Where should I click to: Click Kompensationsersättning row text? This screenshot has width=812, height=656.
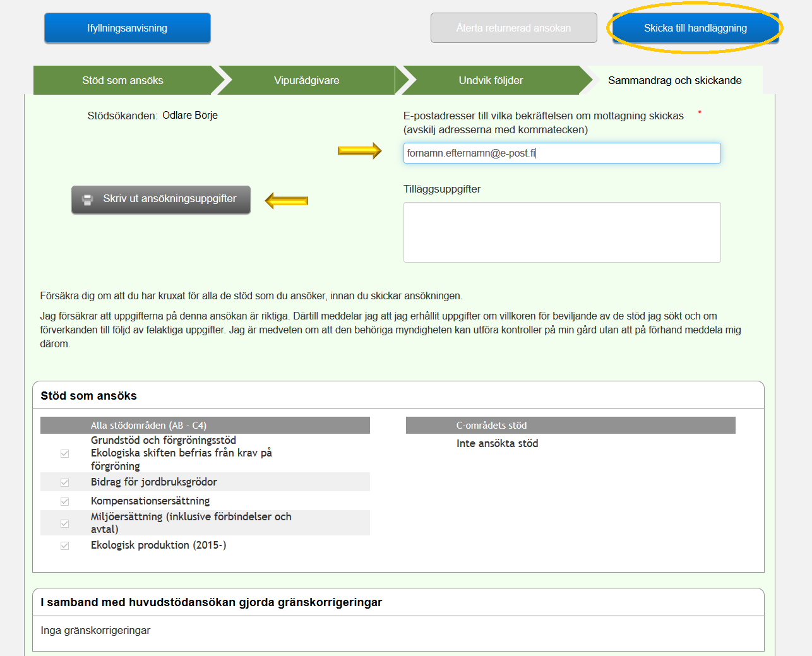click(150, 501)
